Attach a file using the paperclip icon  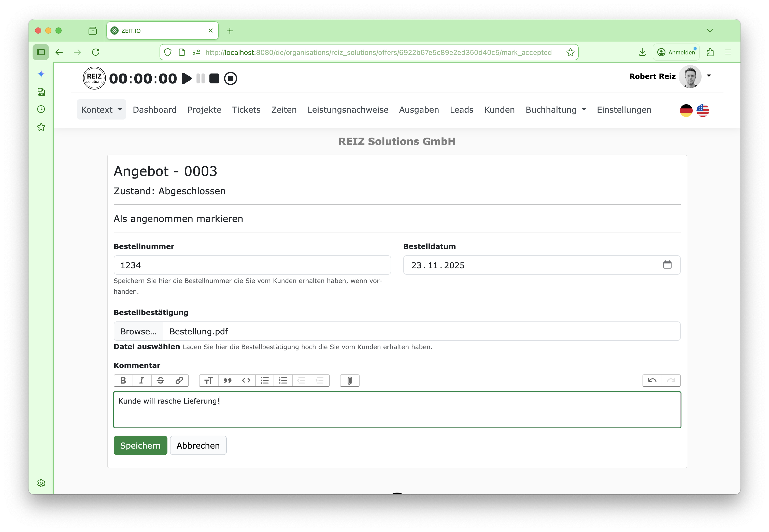point(349,380)
